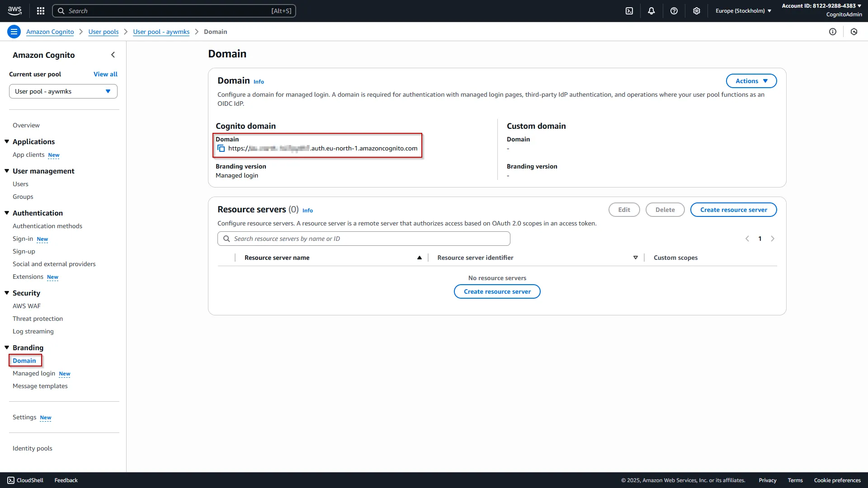Open Sign-up settings
The width and height of the screenshot is (868, 488).
24,251
